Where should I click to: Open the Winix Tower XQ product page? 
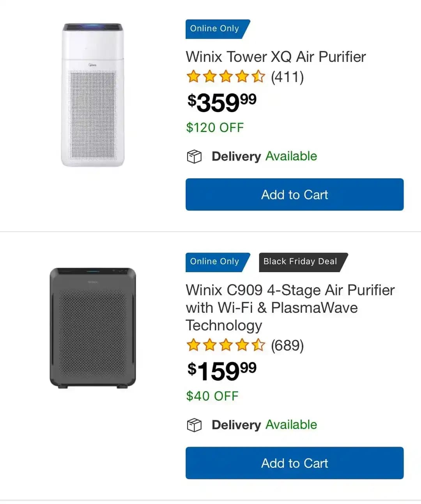[x=276, y=57]
